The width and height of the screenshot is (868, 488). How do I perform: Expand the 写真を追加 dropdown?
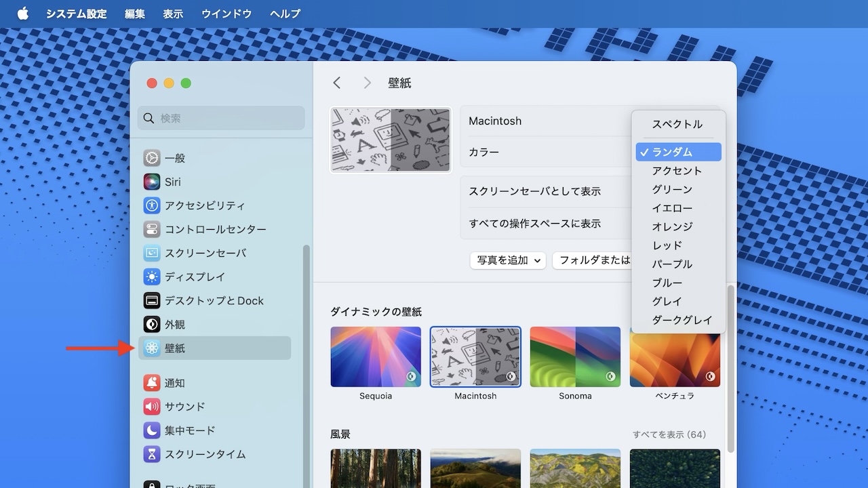(x=508, y=260)
